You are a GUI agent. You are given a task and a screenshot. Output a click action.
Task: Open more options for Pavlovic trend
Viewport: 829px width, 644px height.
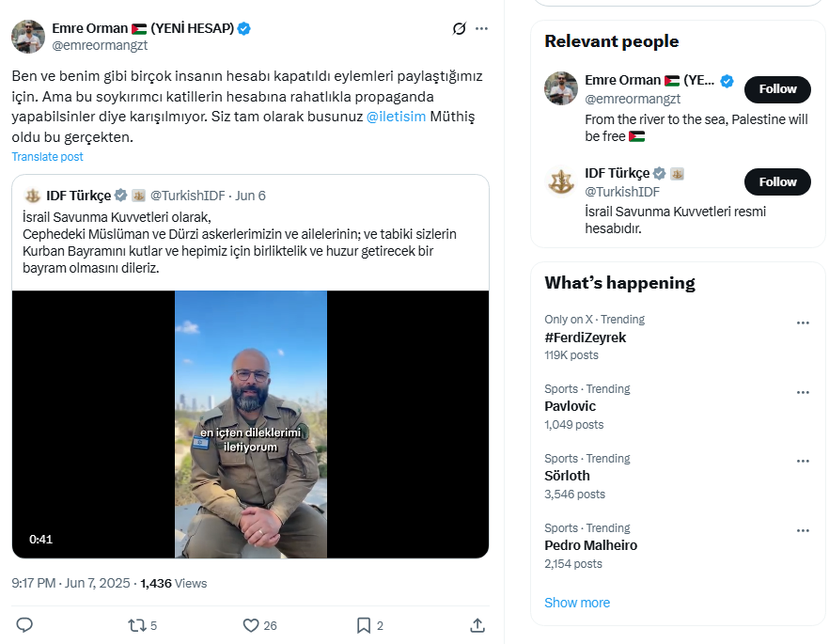pos(803,392)
